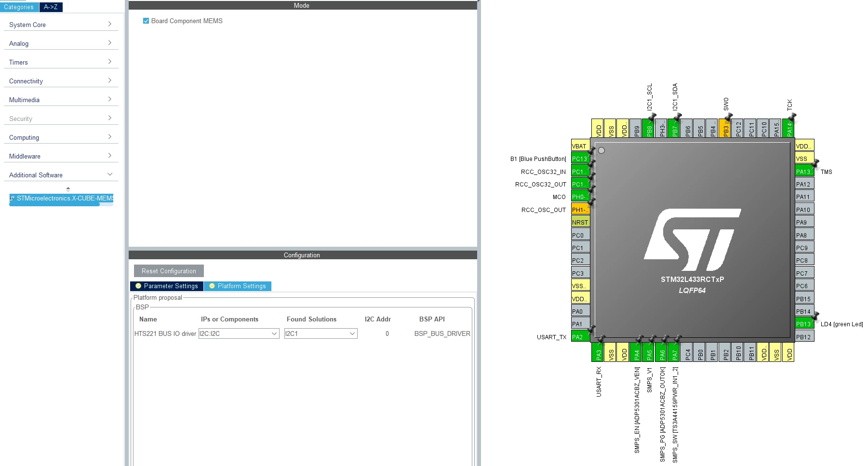Screen dimensions: 868x466
Task: Click the PA0 pin
Action: click(x=580, y=311)
